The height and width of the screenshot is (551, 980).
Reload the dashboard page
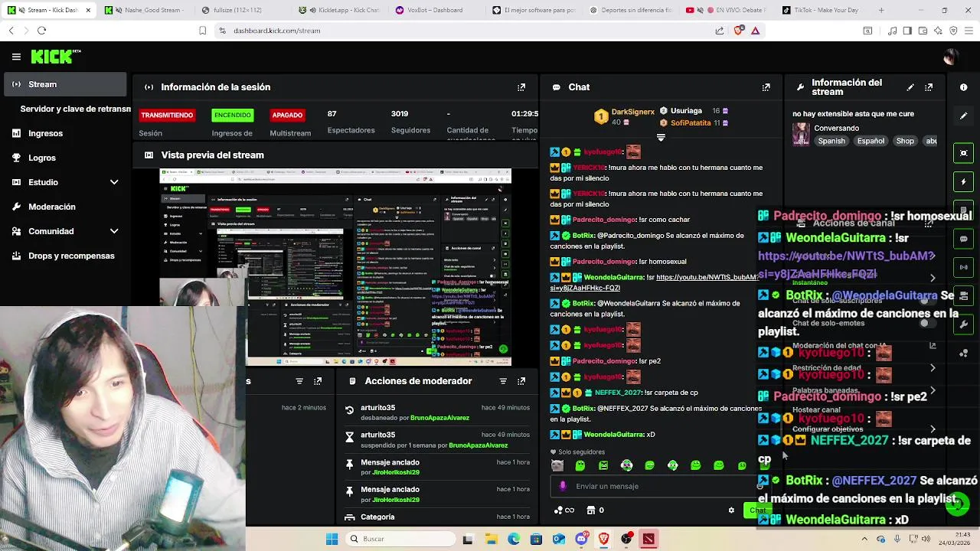click(x=41, y=31)
